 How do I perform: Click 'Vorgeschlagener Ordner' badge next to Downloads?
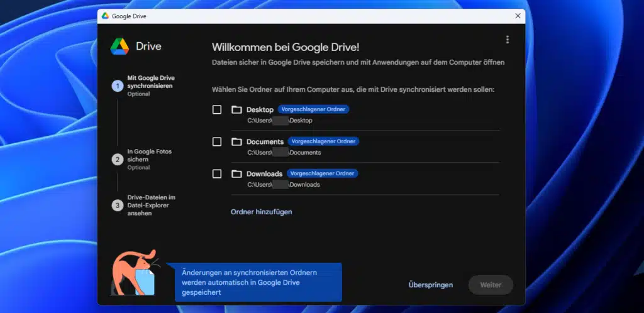click(323, 173)
